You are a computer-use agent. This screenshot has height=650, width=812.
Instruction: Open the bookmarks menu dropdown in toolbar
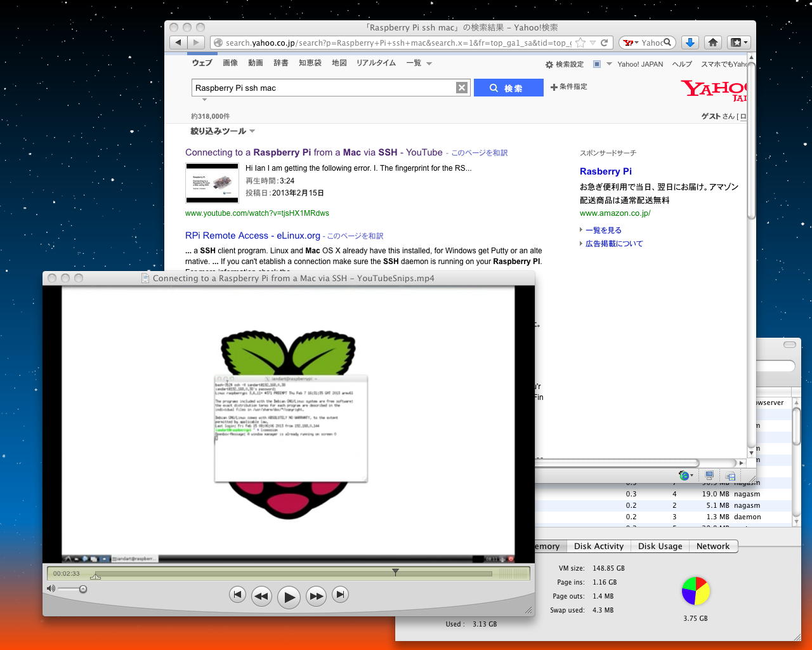[738, 43]
